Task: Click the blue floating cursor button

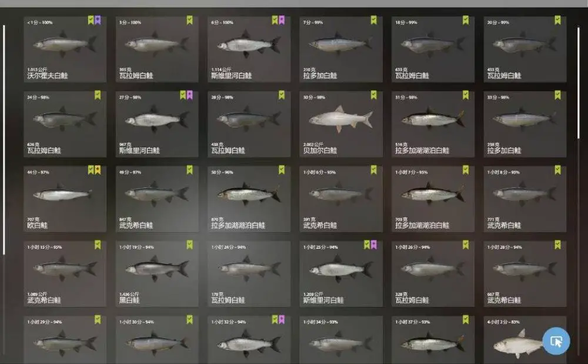Action: tap(556, 340)
